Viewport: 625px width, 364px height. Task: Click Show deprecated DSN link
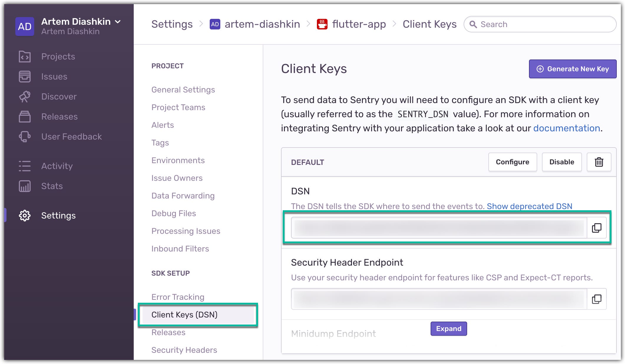tap(529, 206)
